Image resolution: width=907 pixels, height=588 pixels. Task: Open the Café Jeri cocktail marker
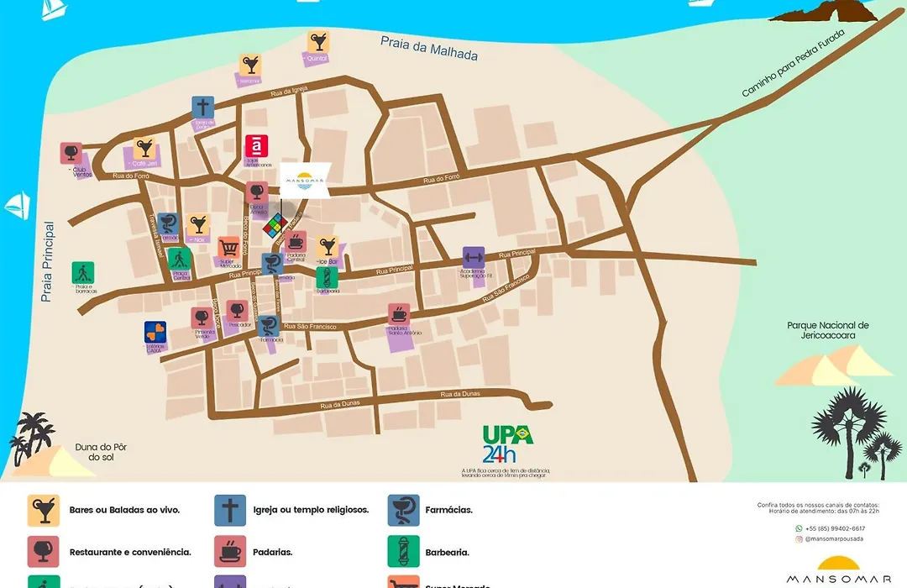(x=144, y=149)
